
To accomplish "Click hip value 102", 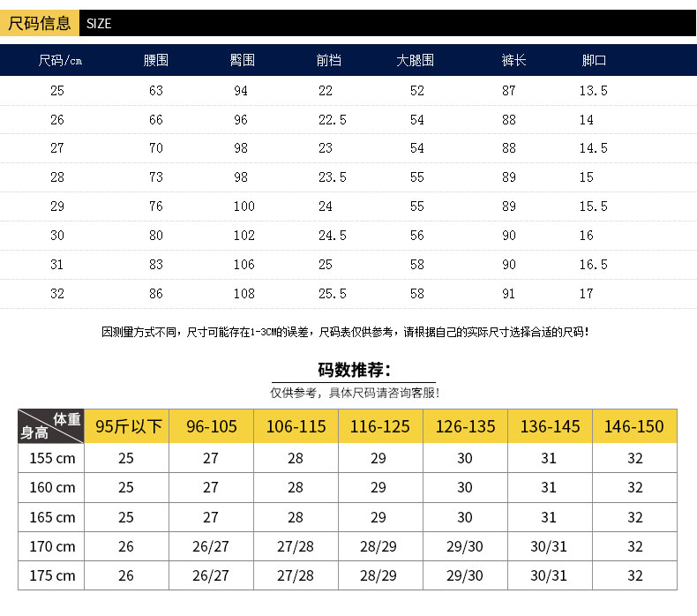I will (244, 236).
